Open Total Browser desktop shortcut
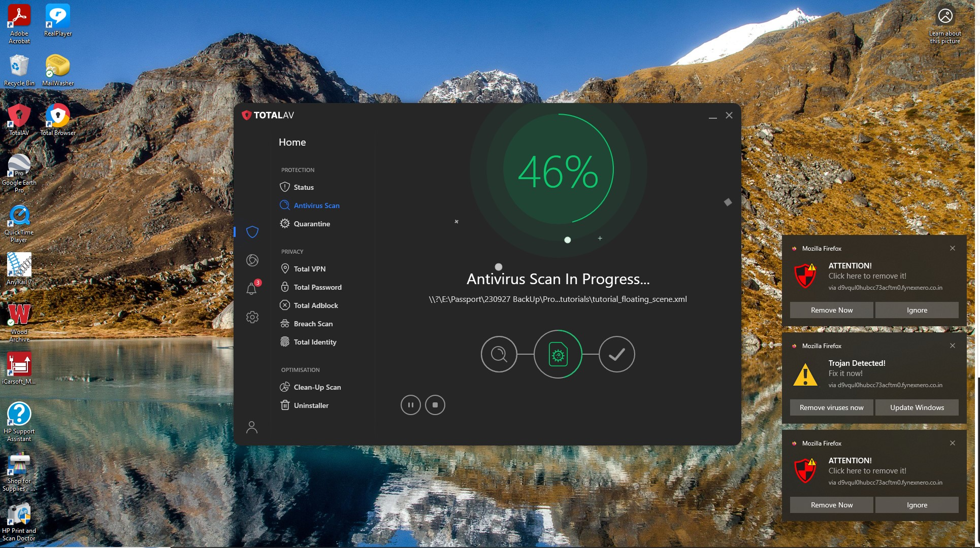Viewport: 980px width, 548px height. tap(58, 120)
